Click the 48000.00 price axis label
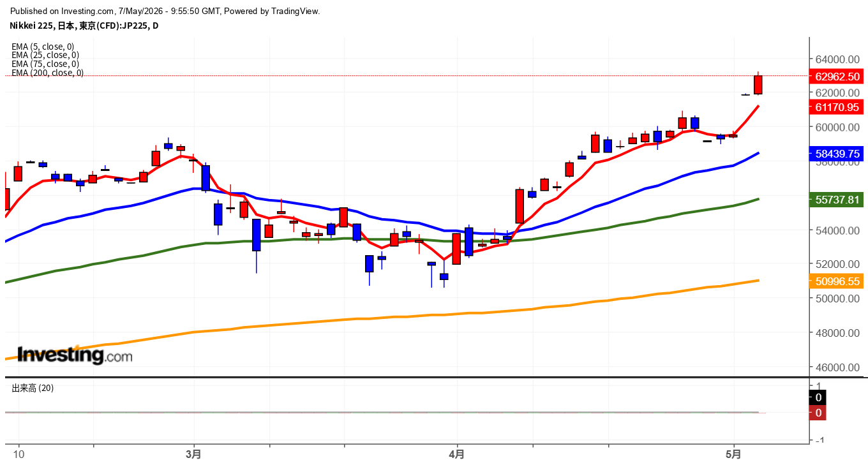Image resolution: width=868 pixels, height=465 pixels. click(837, 333)
